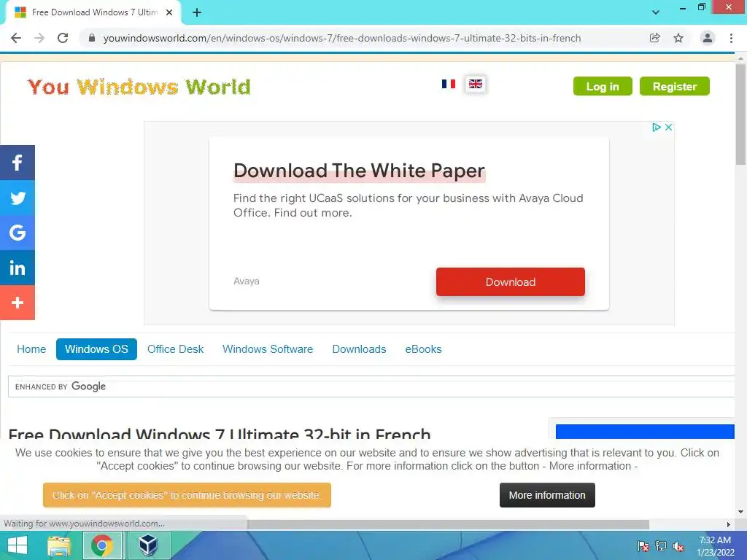Click the Avaya advertiser name
Screen dimensions: 747x560
[x=247, y=281]
